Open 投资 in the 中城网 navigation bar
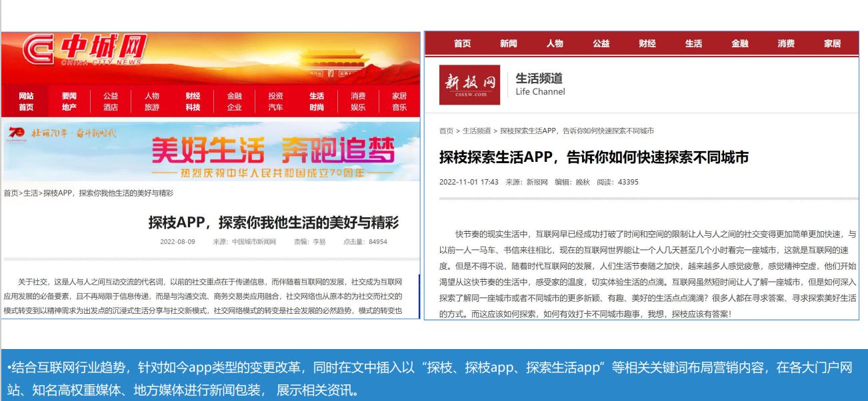 click(x=275, y=96)
